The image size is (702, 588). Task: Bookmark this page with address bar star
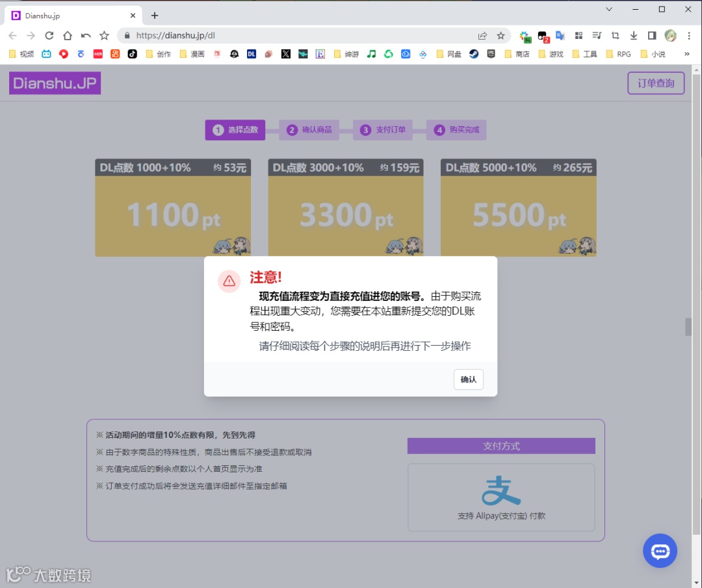click(500, 35)
